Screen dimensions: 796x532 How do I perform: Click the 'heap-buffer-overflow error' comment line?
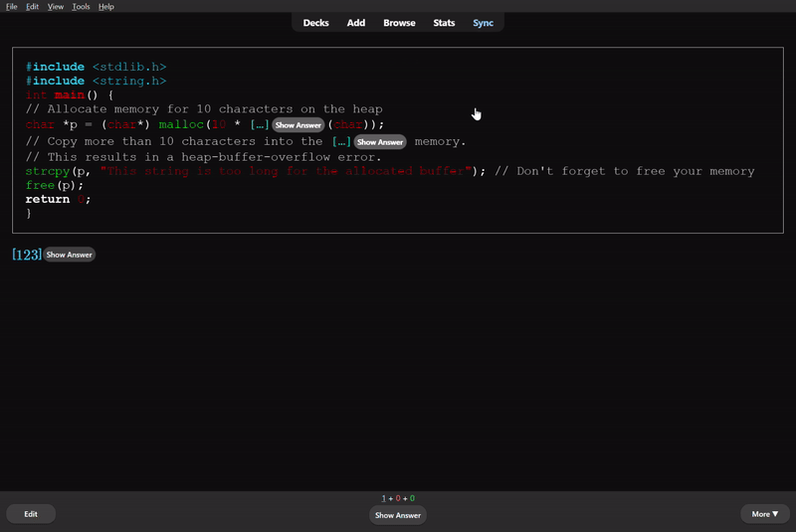point(203,157)
